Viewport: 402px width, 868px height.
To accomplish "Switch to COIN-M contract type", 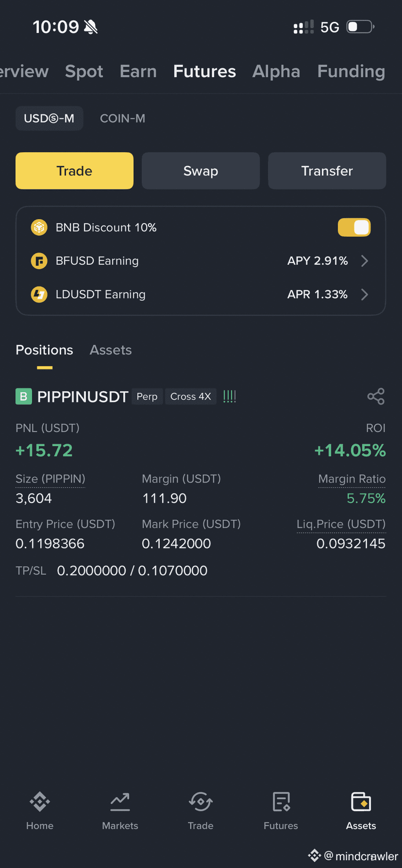I will pyautogui.click(x=122, y=118).
